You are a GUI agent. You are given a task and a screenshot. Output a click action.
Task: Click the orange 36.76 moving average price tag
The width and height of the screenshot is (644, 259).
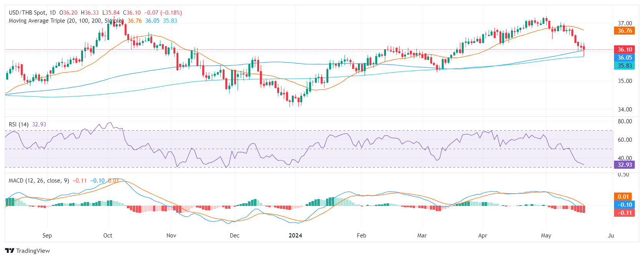(x=625, y=31)
